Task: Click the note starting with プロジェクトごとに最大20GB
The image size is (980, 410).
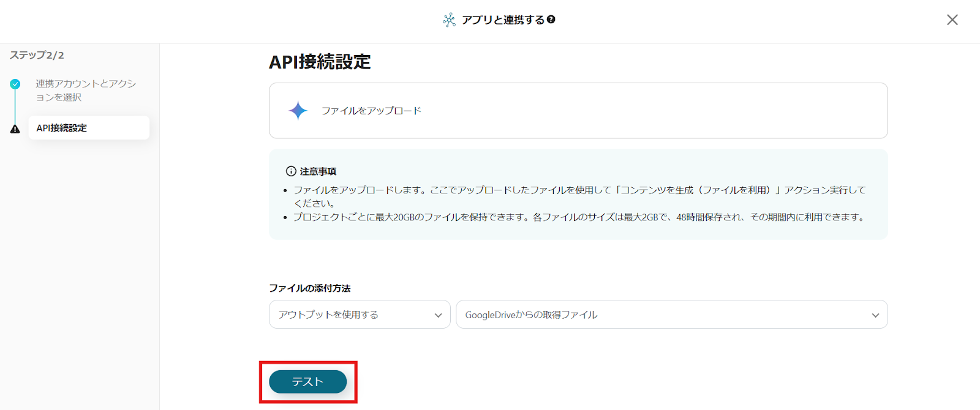Action: 579,217
